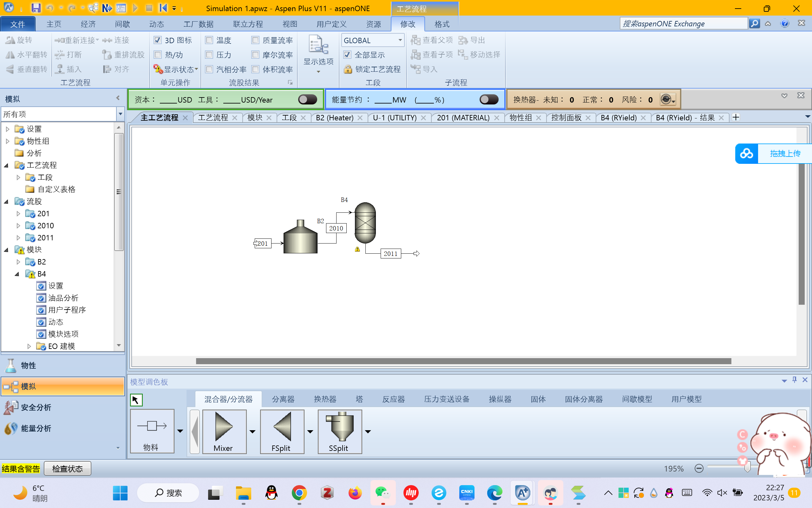Click the Next (N>) run icon
The image size is (812, 508).
coord(107,8)
